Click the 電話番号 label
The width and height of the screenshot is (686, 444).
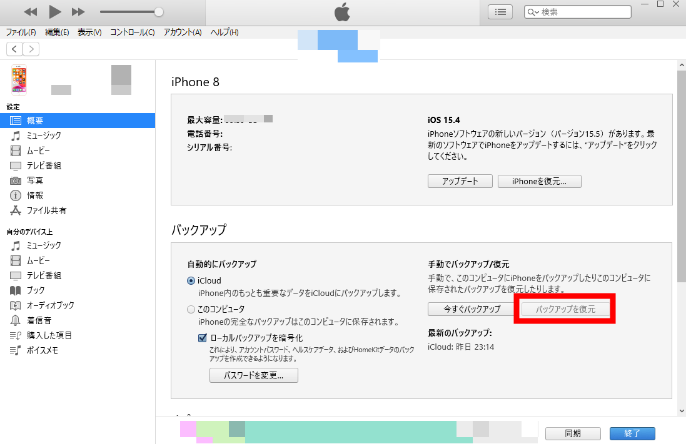(x=205, y=134)
